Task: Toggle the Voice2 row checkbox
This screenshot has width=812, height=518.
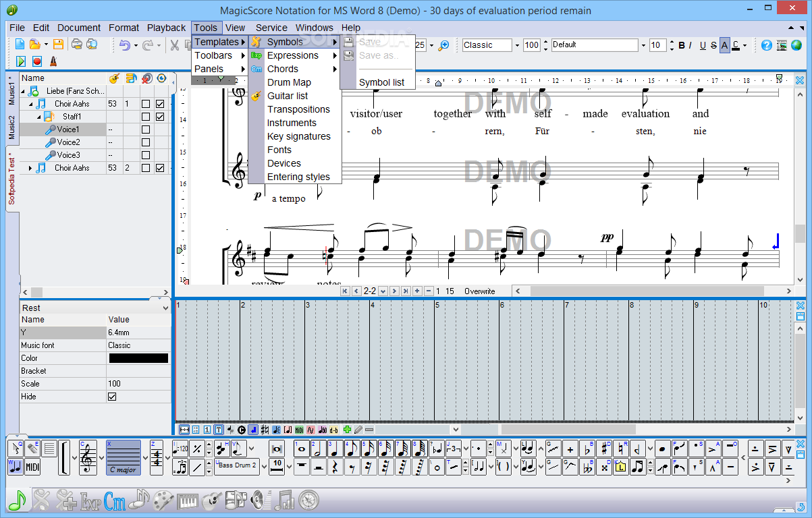Action: pos(146,142)
